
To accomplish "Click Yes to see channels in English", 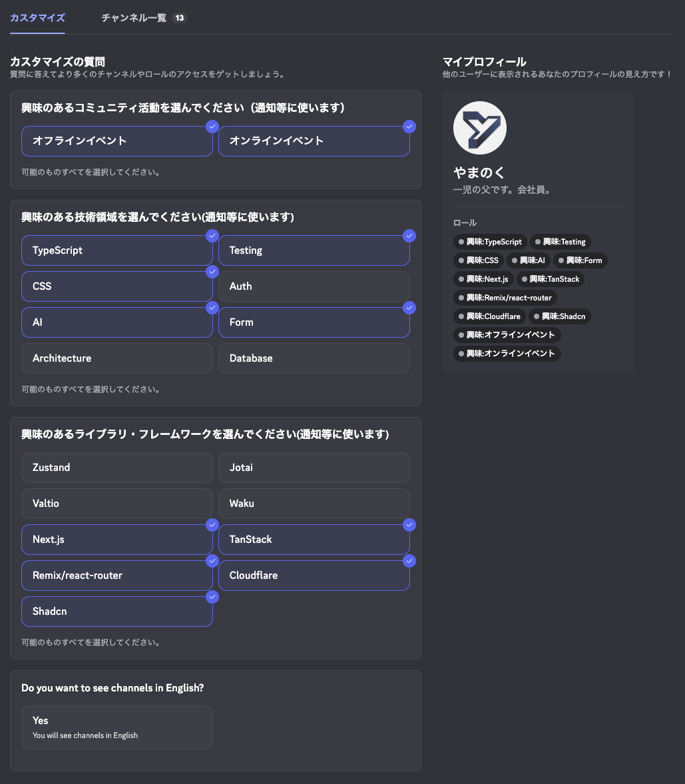I will pyautogui.click(x=116, y=727).
